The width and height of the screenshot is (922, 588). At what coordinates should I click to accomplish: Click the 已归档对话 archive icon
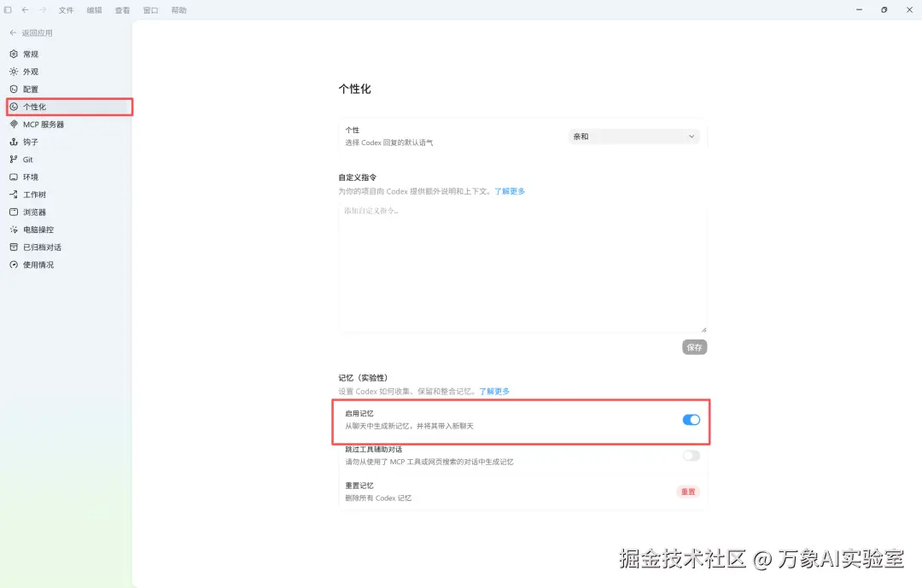(x=14, y=247)
